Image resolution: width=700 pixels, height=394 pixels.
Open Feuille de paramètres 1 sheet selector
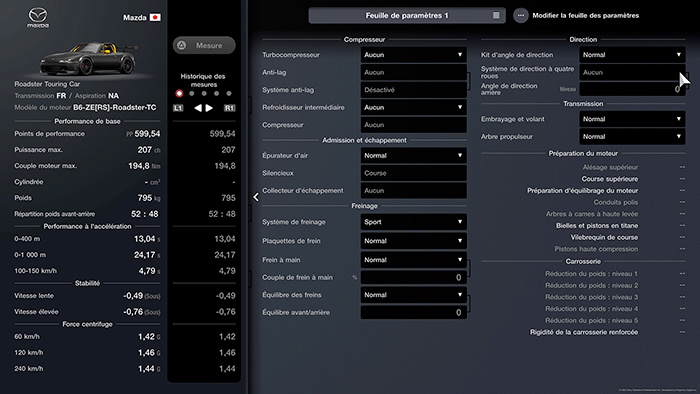point(407,16)
